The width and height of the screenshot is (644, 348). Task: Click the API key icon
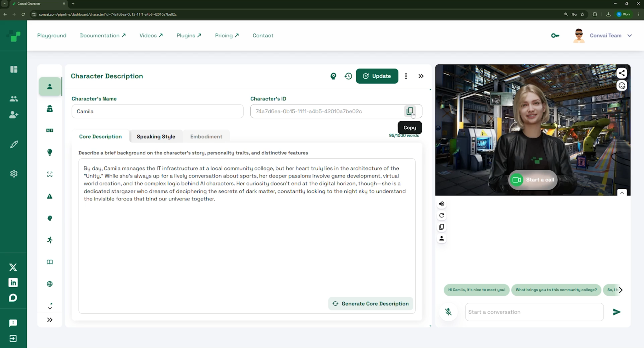555,36
